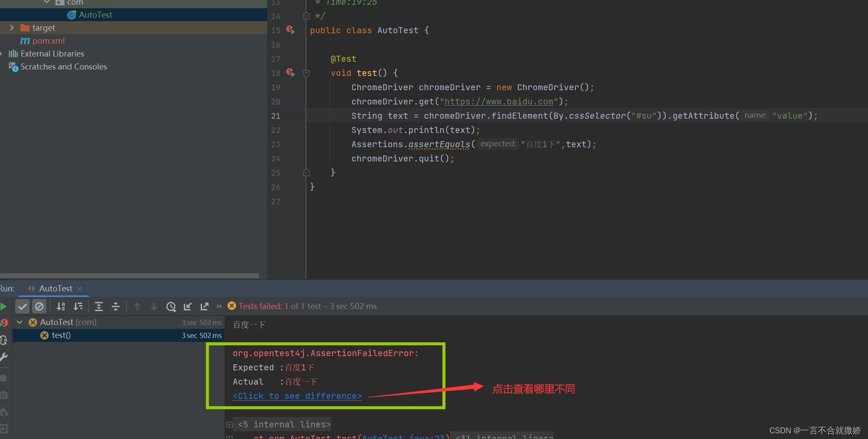Viewport: 868px width, 439px height.
Task: Click the chromeDriver.quit() statement
Action: click(403, 158)
